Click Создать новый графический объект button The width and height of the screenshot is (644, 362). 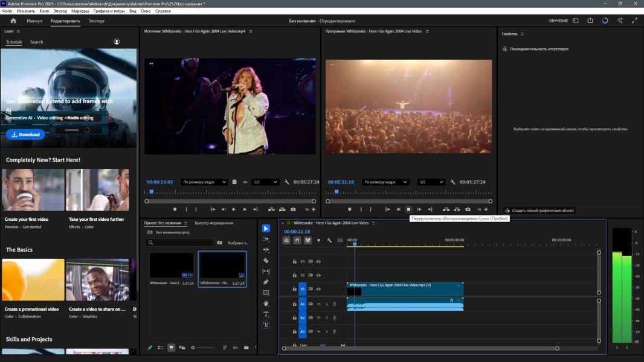(x=539, y=211)
